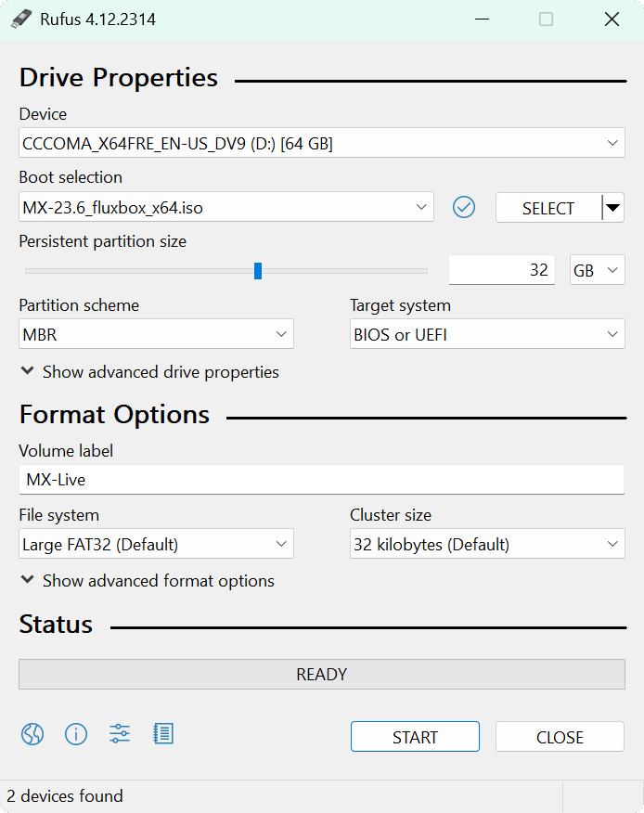Choose File system Large FAT32 dropdown

click(x=156, y=545)
